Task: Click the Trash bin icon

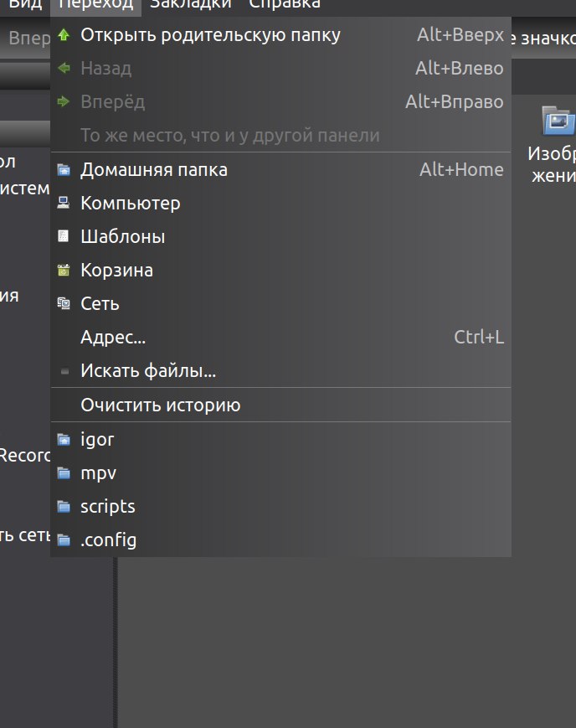Action: (64, 271)
